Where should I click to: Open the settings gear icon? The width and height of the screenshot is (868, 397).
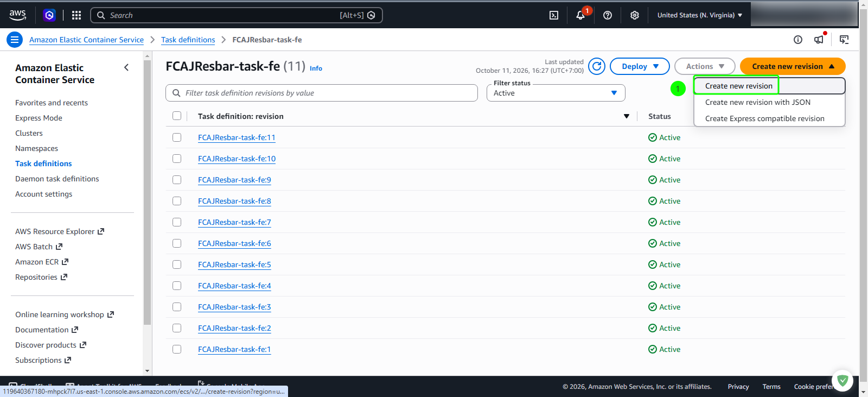635,15
